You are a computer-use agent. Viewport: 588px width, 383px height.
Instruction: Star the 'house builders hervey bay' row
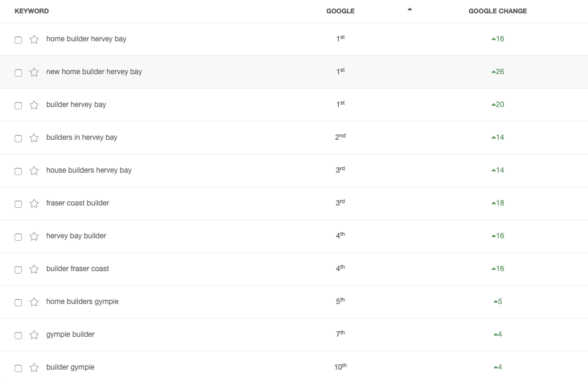[34, 171]
